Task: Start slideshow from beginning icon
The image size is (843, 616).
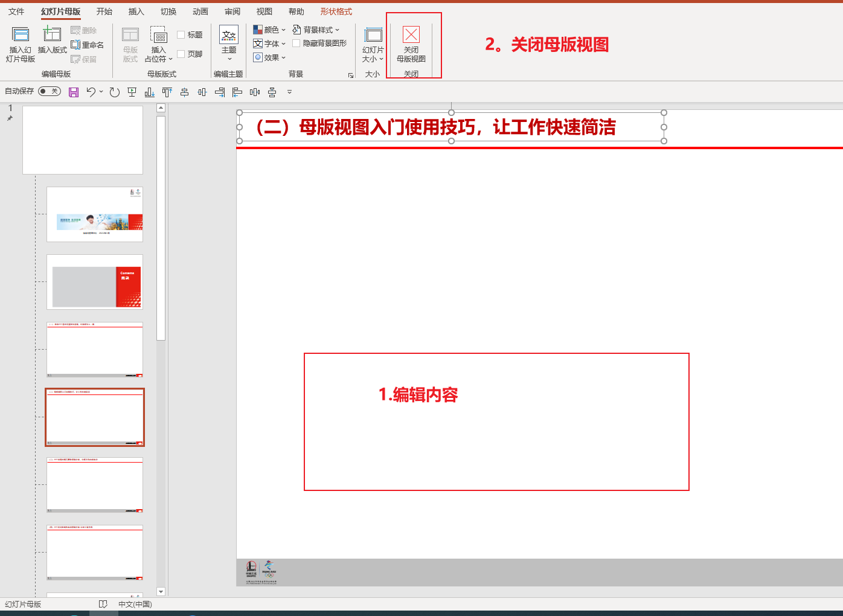Action: click(132, 92)
